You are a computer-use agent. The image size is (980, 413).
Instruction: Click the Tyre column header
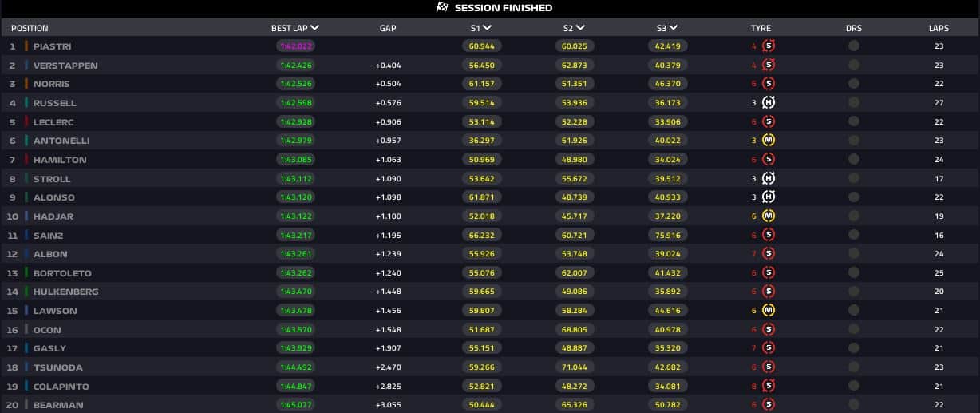pos(761,28)
